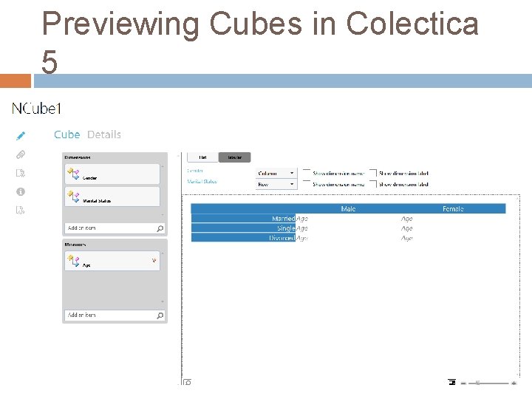Click the Age cell for Divorced Male
The width and height of the screenshot is (532, 399).
tap(302, 239)
